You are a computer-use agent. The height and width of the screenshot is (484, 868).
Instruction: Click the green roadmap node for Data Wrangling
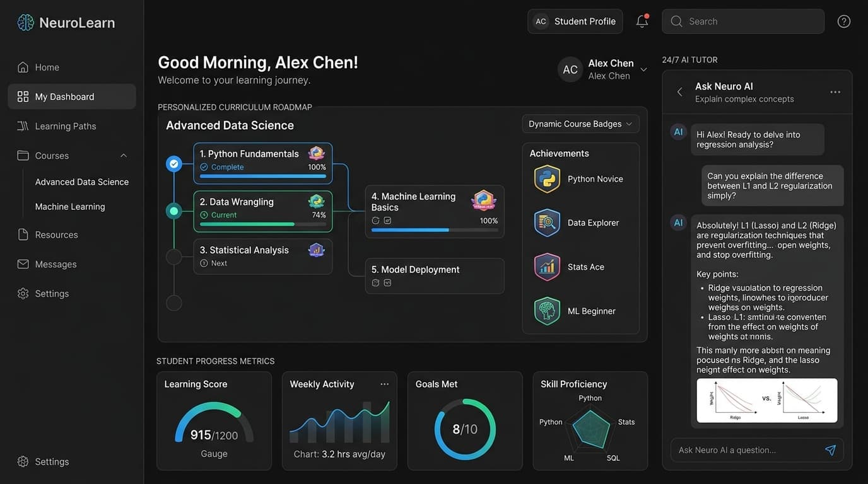173,211
